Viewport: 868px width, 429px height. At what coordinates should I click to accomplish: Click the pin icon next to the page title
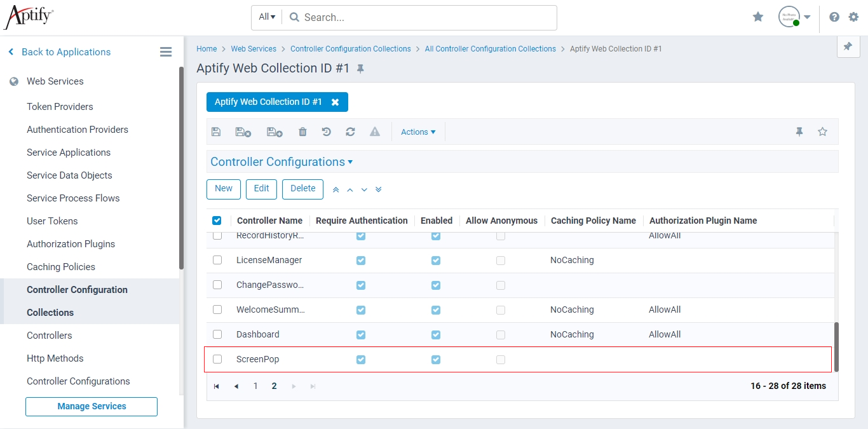360,69
